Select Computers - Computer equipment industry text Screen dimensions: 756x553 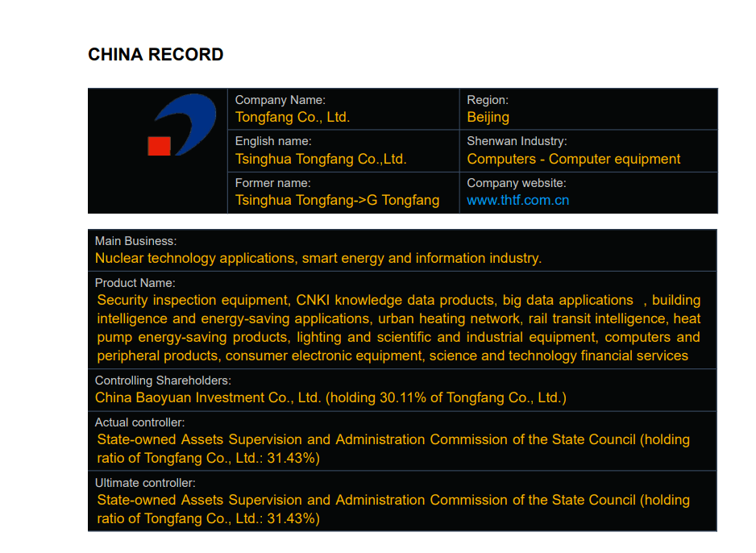(x=573, y=159)
